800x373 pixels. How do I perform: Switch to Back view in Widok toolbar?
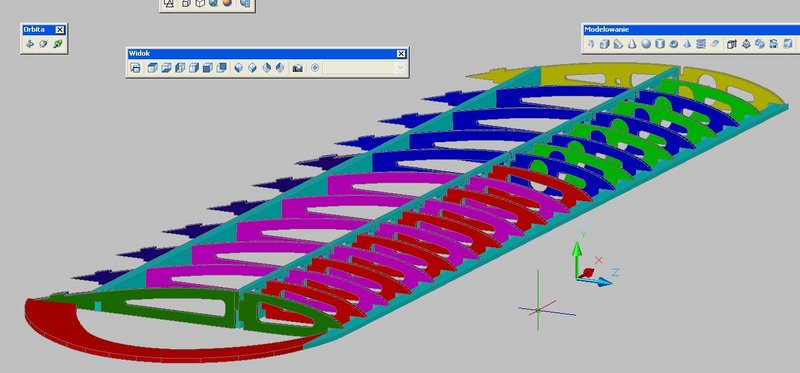(x=221, y=68)
